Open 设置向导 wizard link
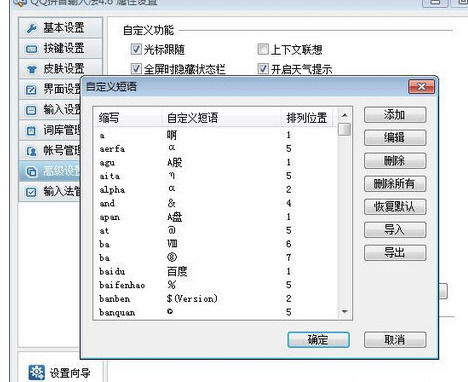 click(x=70, y=373)
